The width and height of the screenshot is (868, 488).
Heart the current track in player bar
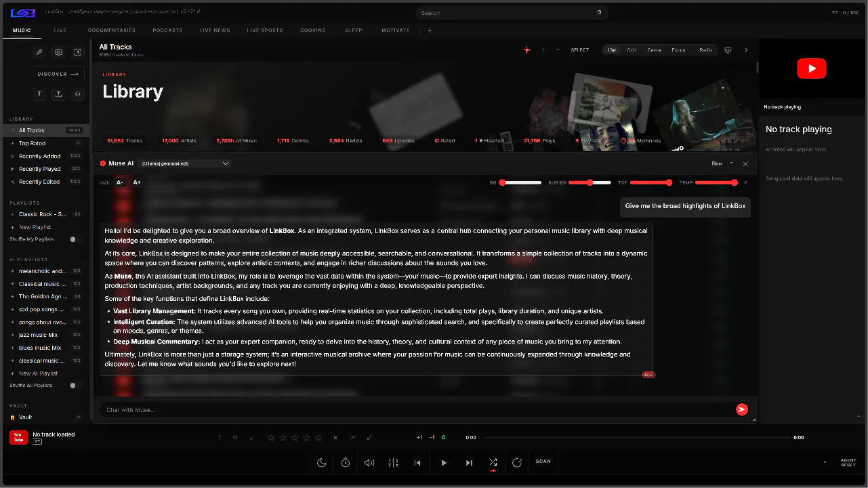(x=235, y=438)
